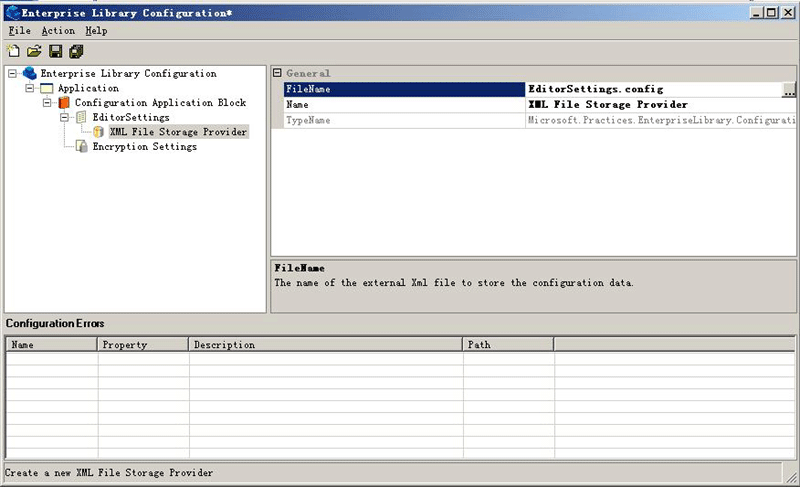Open the Help menu
Viewport: 800px width, 487px height.
pyautogui.click(x=96, y=31)
